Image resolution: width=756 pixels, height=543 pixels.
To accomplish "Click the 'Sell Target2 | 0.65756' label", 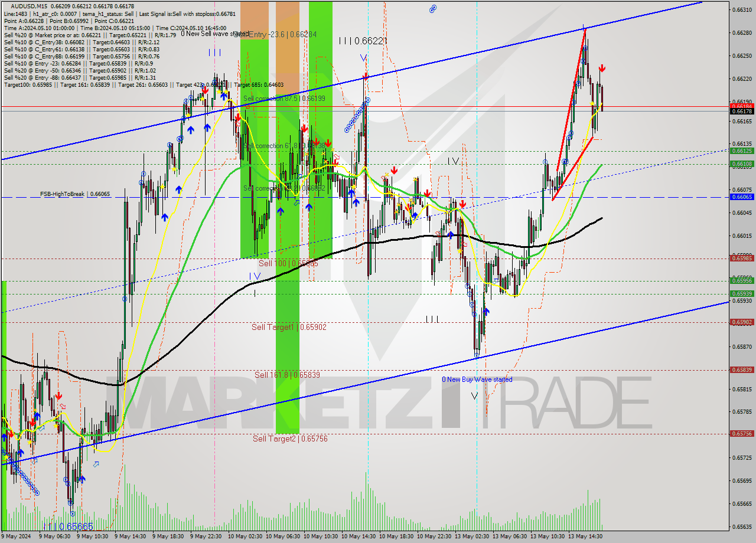I will pos(290,439).
